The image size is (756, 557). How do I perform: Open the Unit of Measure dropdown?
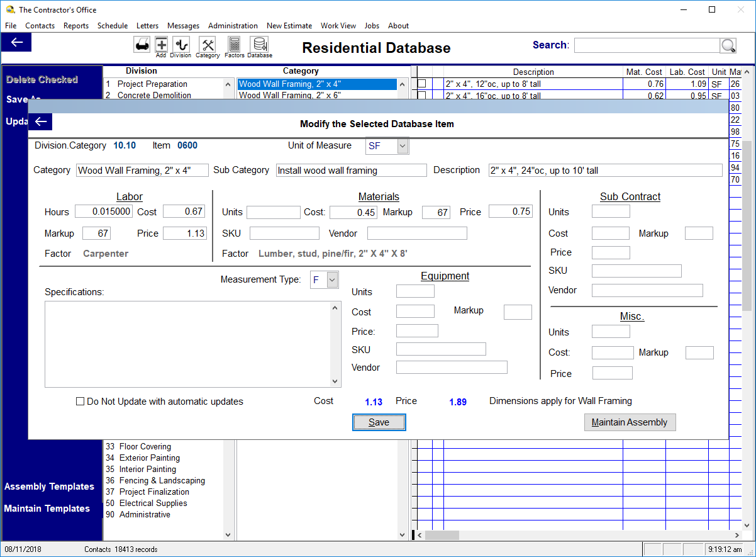(403, 146)
